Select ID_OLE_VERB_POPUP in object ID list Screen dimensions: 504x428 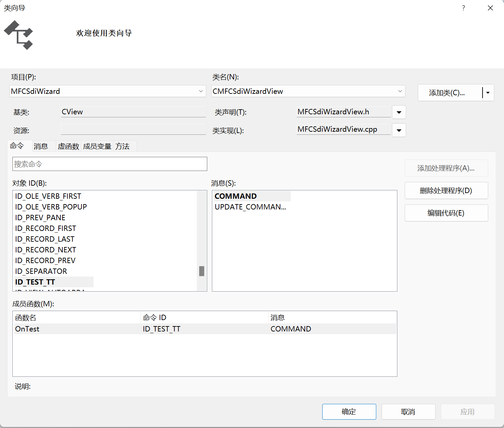(51, 207)
